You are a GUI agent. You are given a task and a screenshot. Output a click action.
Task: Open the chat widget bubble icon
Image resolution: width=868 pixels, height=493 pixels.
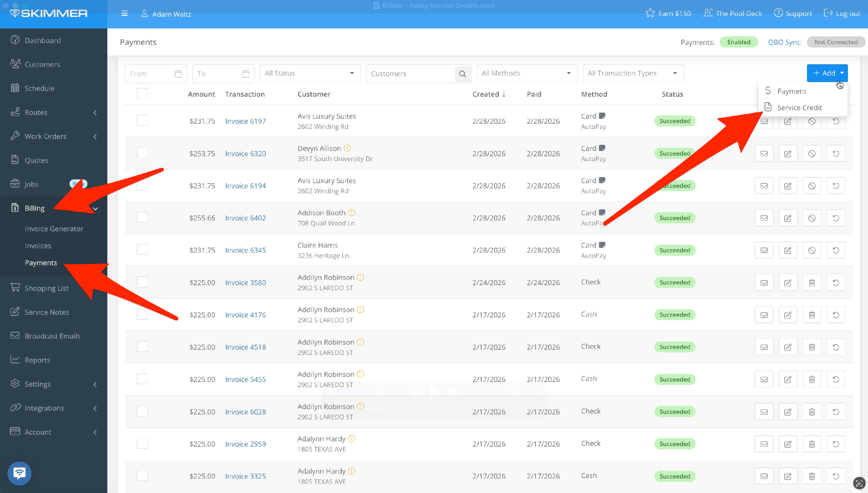pos(19,473)
